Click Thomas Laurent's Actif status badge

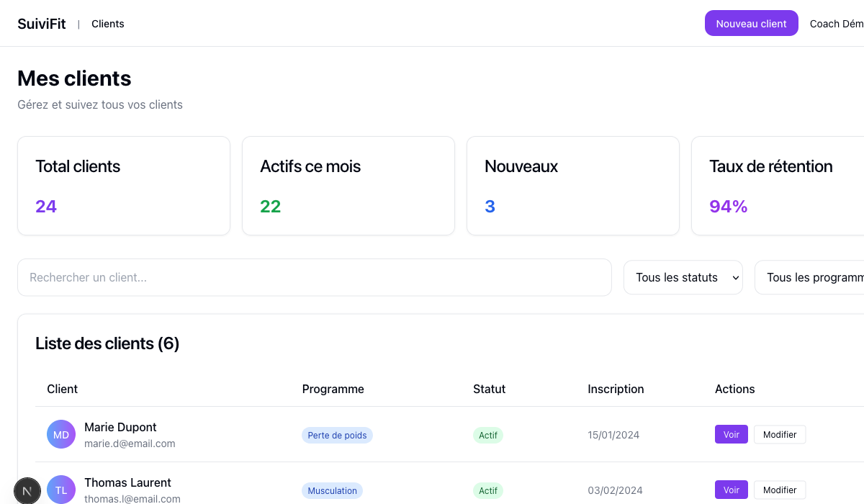coord(488,490)
